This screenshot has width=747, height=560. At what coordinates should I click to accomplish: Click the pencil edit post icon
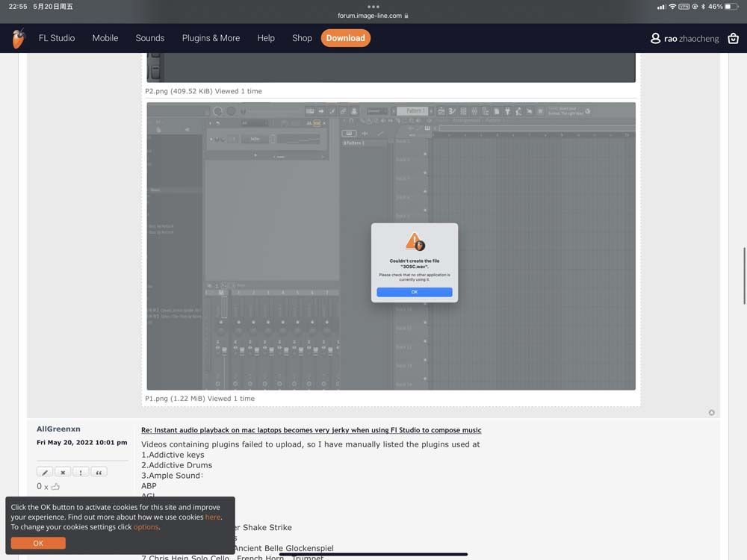[45, 472]
